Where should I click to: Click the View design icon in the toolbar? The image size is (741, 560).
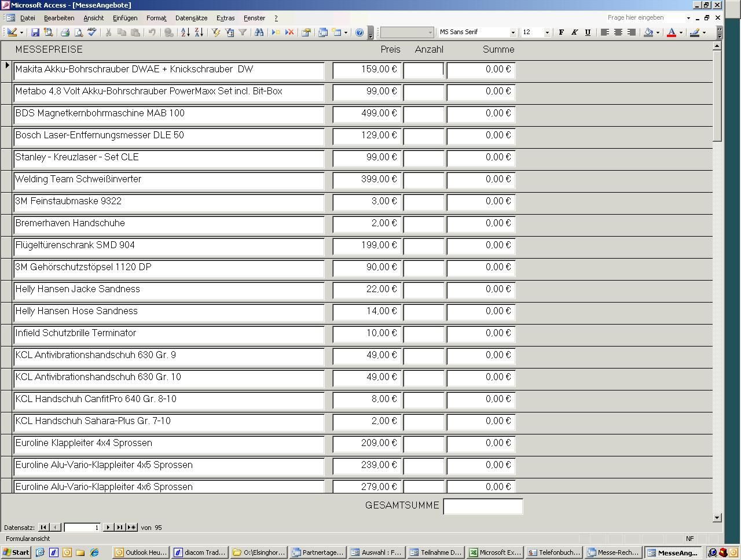tap(12, 32)
